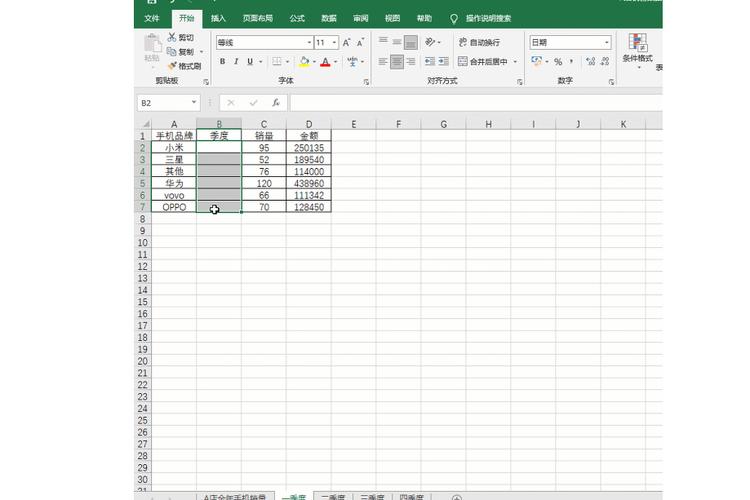Toggle italic formatting (I)
The image size is (750, 500).
[236, 62]
